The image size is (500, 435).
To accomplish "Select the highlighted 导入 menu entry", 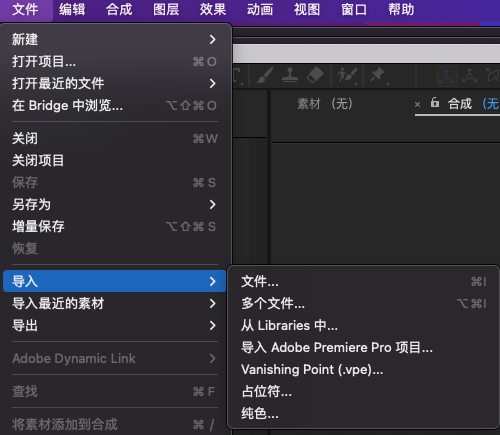I will [115, 281].
